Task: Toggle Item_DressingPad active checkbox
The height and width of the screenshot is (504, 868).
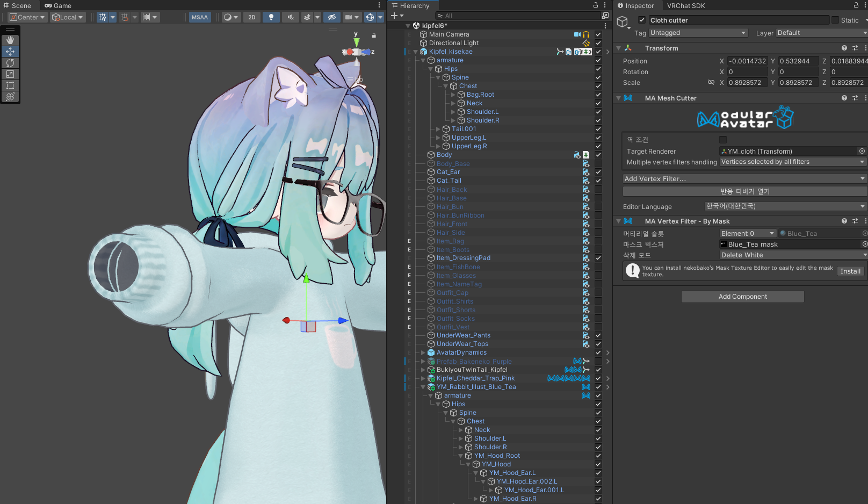Action: (x=598, y=258)
